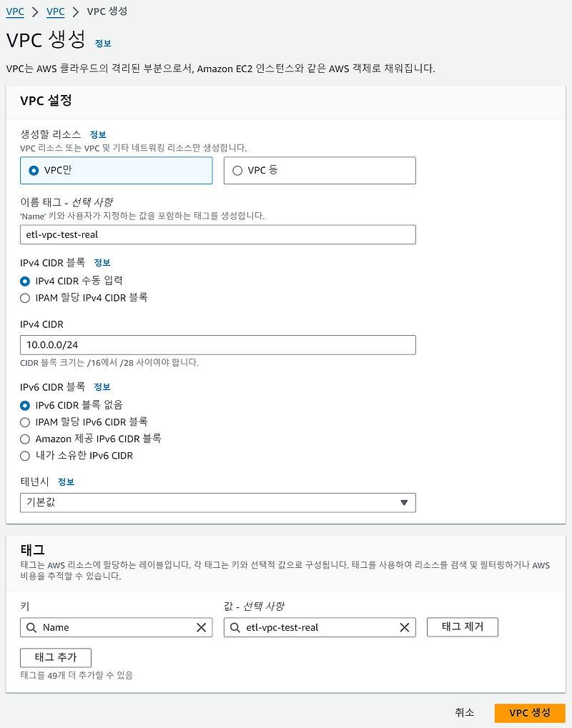Expand the 테넌시 selection arrow
Screen dimensions: 572x728
(x=406, y=502)
